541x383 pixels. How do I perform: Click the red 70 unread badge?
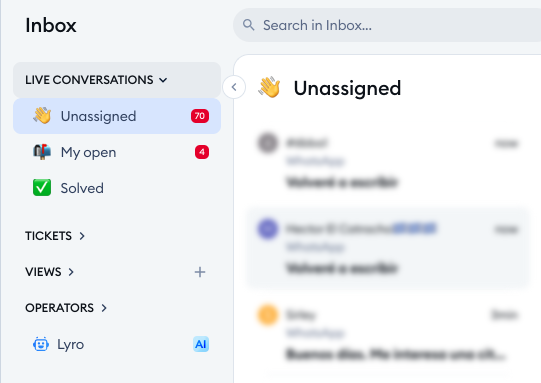click(200, 116)
